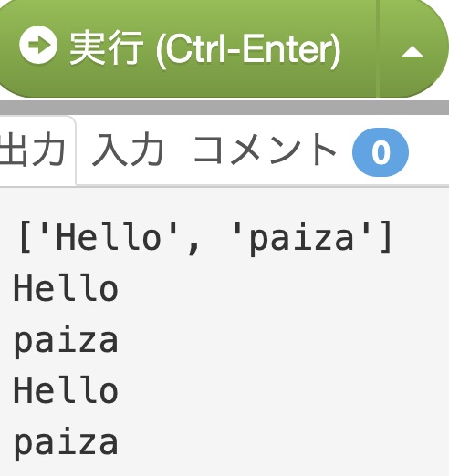Click the closing bracket in output
Viewport: 449px width, 476px height.
tap(385, 237)
